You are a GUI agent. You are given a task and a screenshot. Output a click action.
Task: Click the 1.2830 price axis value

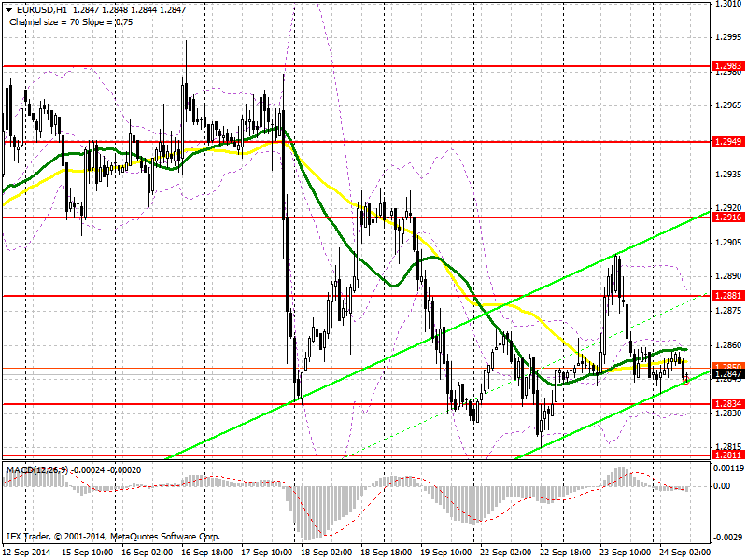(x=728, y=413)
